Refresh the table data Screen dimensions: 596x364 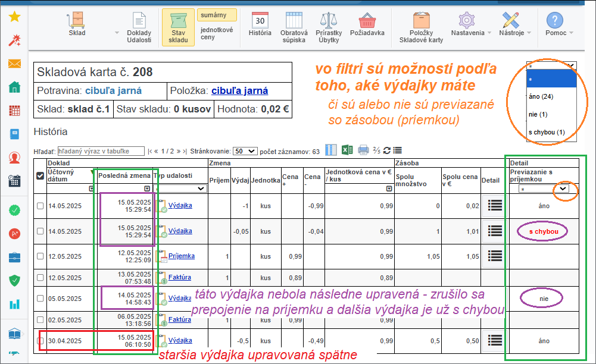point(387,150)
